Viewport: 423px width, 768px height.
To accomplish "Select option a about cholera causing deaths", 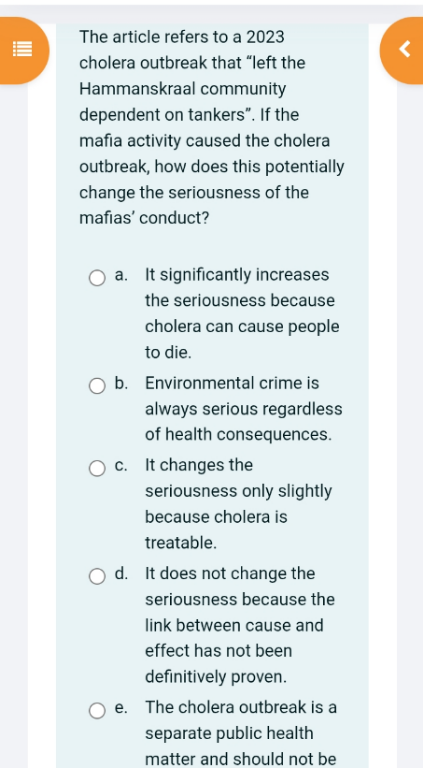I will (97, 278).
